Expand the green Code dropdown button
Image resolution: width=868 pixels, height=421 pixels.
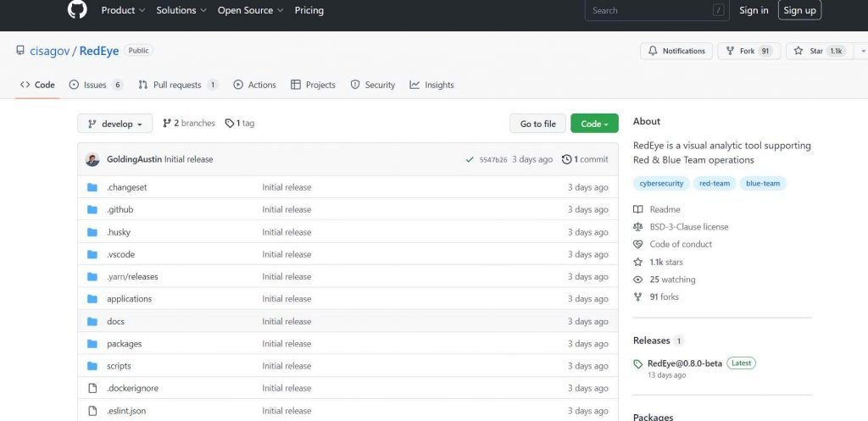(594, 124)
